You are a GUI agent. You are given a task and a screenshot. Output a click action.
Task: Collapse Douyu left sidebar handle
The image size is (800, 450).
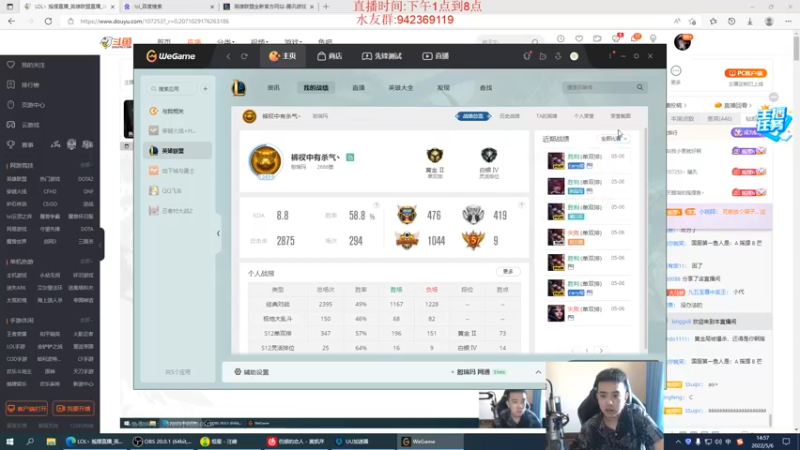tap(102, 244)
